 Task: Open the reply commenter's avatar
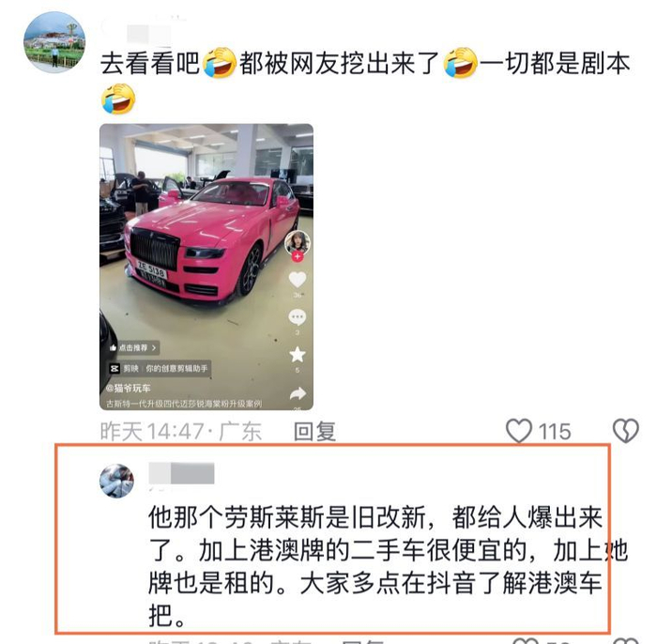[116, 481]
